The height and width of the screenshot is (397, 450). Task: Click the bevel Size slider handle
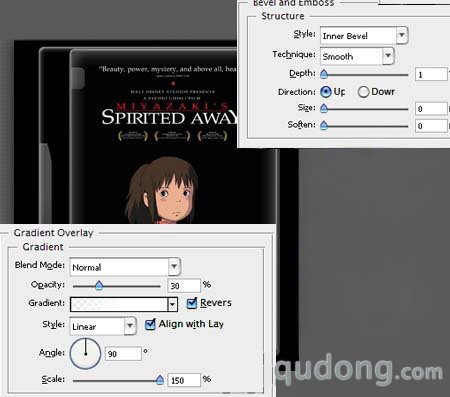point(324,108)
